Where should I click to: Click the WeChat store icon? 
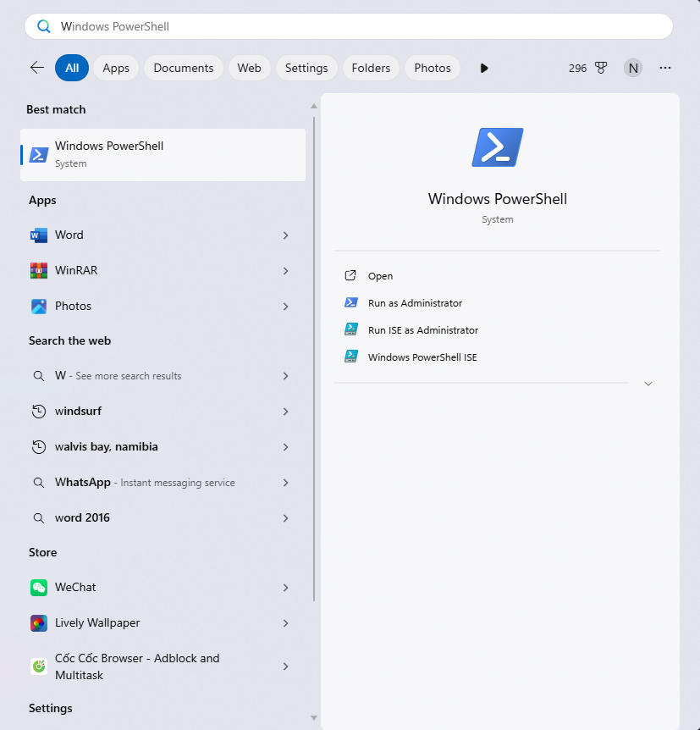click(x=39, y=588)
